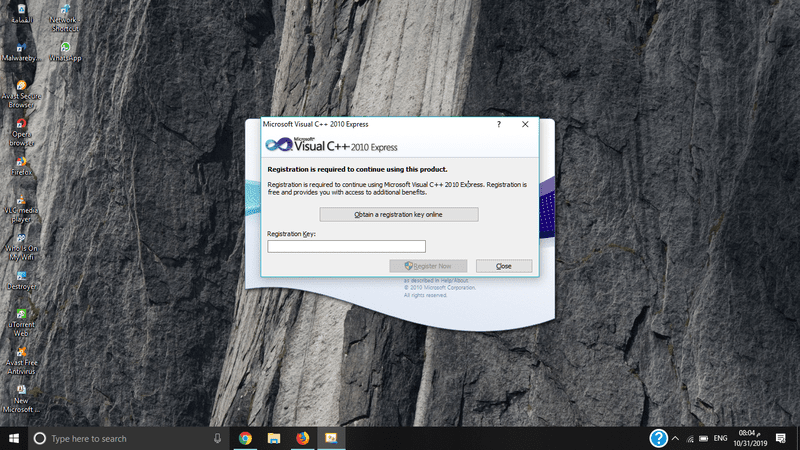The height and width of the screenshot is (450, 800).
Task: Open Google Chrome from the taskbar
Action: 245,438
